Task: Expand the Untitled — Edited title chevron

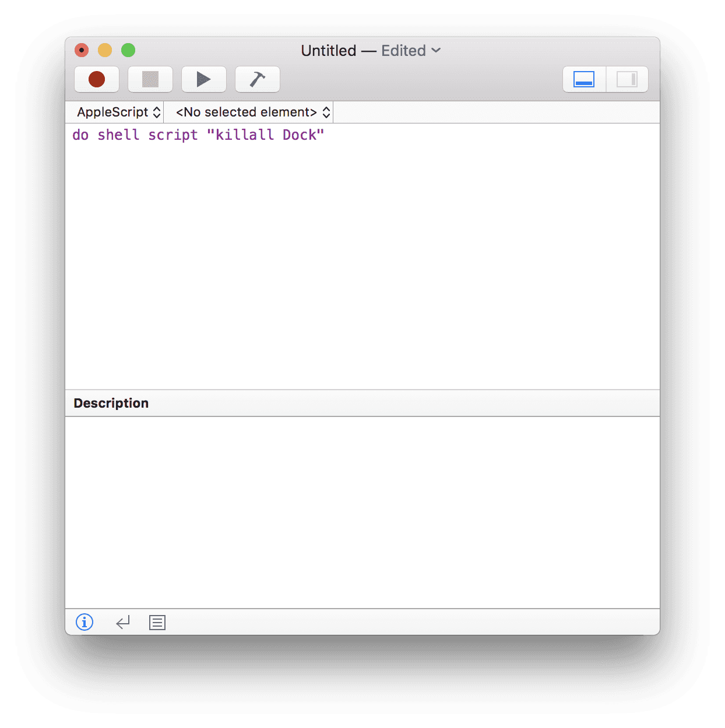Action: click(436, 51)
